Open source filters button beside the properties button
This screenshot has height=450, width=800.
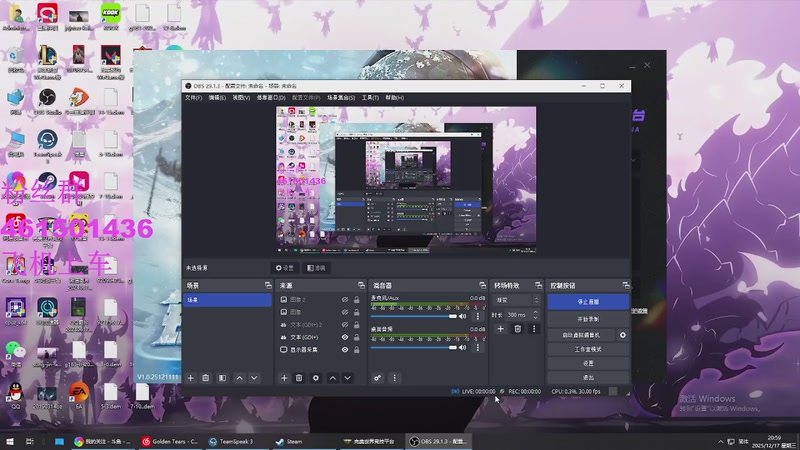[x=317, y=268]
